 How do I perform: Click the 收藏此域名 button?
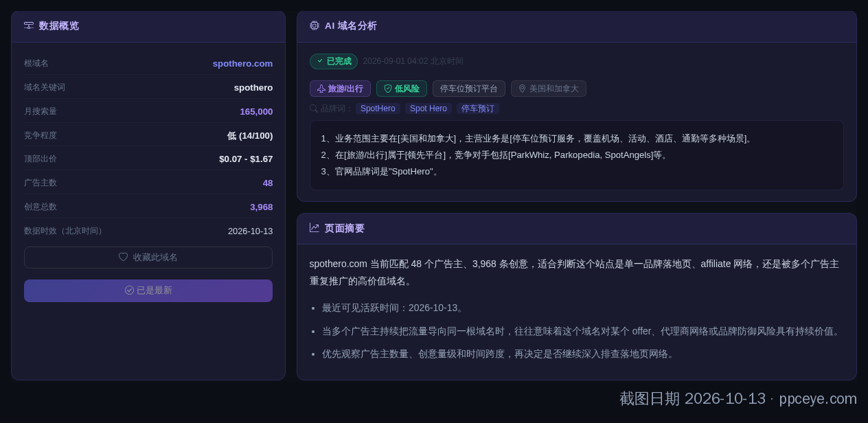[148, 258]
